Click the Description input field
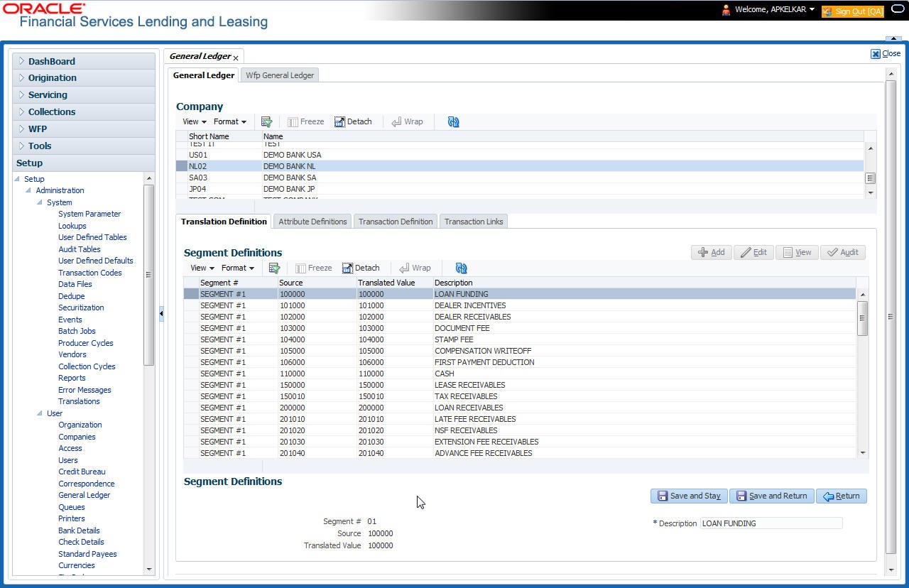Image resolution: width=909 pixels, height=588 pixels. pos(771,523)
